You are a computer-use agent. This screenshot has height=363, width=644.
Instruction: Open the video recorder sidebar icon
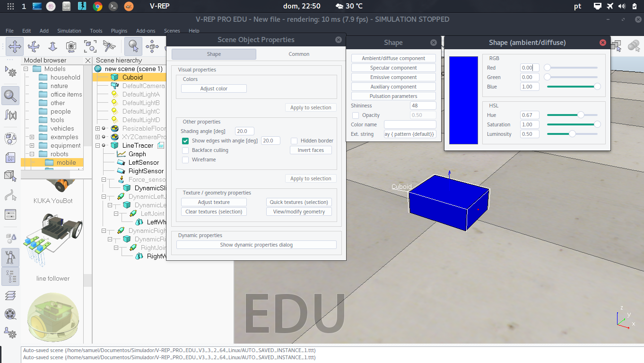(10, 314)
